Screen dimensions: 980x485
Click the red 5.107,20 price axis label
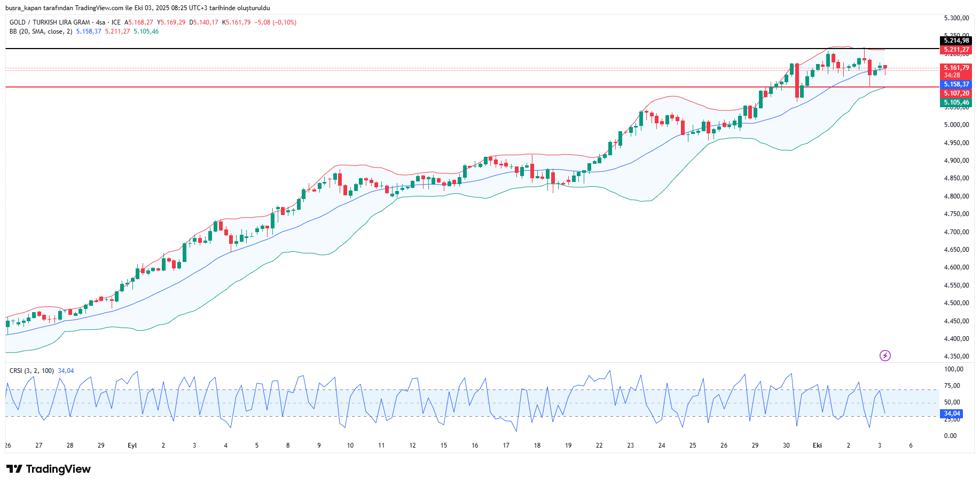point(956,93)
